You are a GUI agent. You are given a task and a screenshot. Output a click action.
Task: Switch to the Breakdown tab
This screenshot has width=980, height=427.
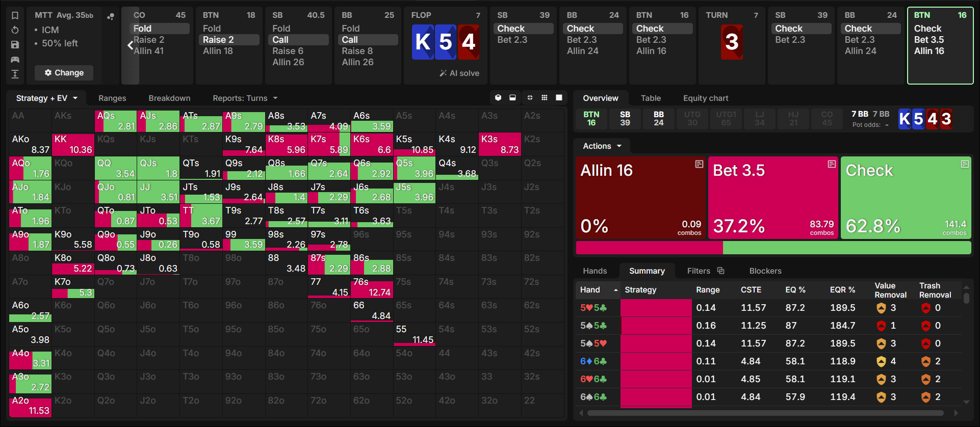[x=169, y=98]
